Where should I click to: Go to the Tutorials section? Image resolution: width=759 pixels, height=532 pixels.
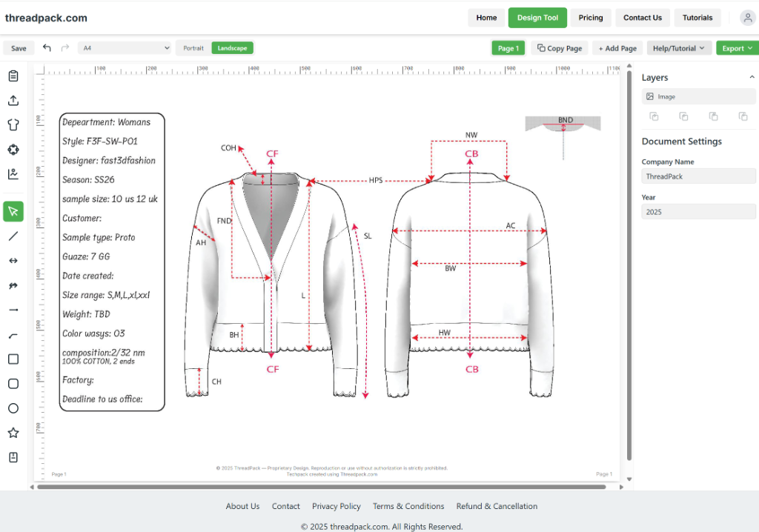pyautogui.click(x=697, y=17)
